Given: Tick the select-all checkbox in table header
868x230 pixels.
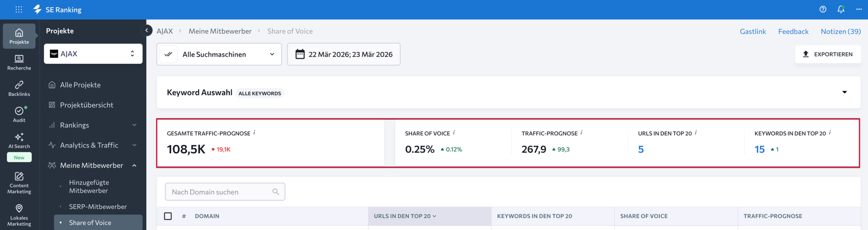Looking at the screenshot, I should 168,216.
